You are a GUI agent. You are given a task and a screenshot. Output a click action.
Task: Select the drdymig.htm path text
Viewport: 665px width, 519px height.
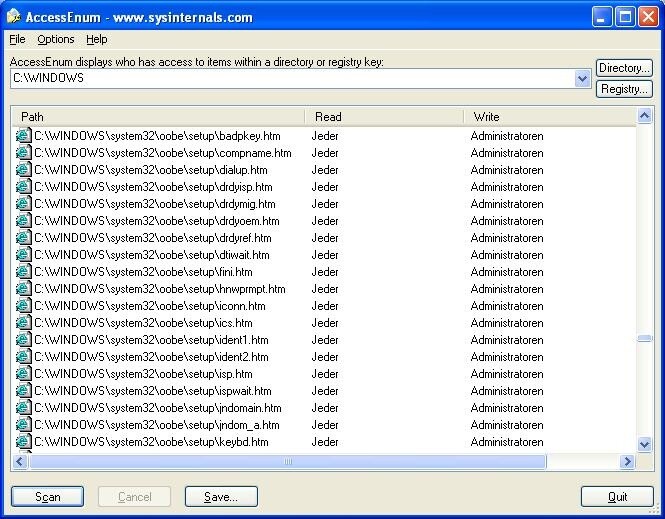point(155,204)
